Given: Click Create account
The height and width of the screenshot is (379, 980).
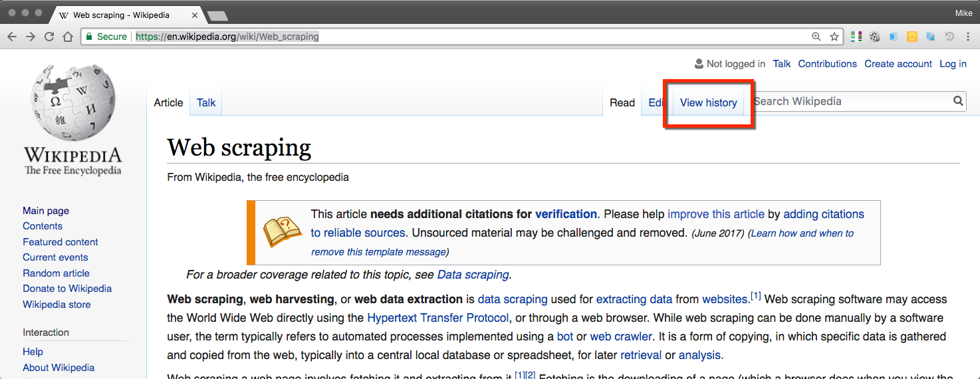Looking at the screenshot, I should [x=898, y=64].
